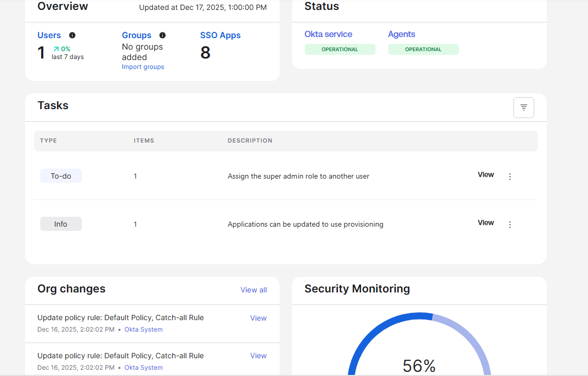The height and width of the screenshot is (376, 588).
Task: Click the Groups metric heading link
Action: point(137,35)
